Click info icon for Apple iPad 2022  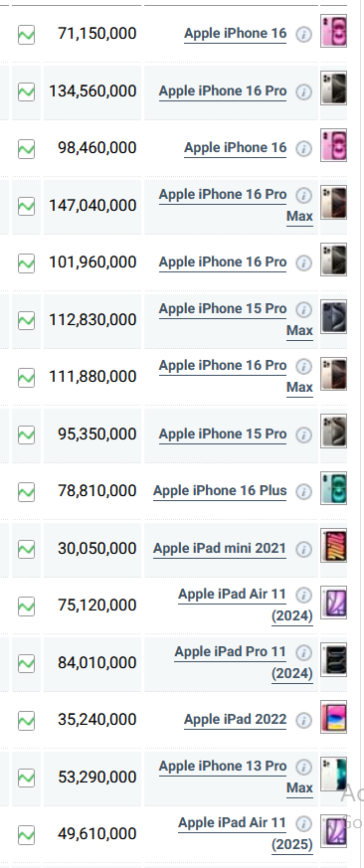click(x=303, y=720)
